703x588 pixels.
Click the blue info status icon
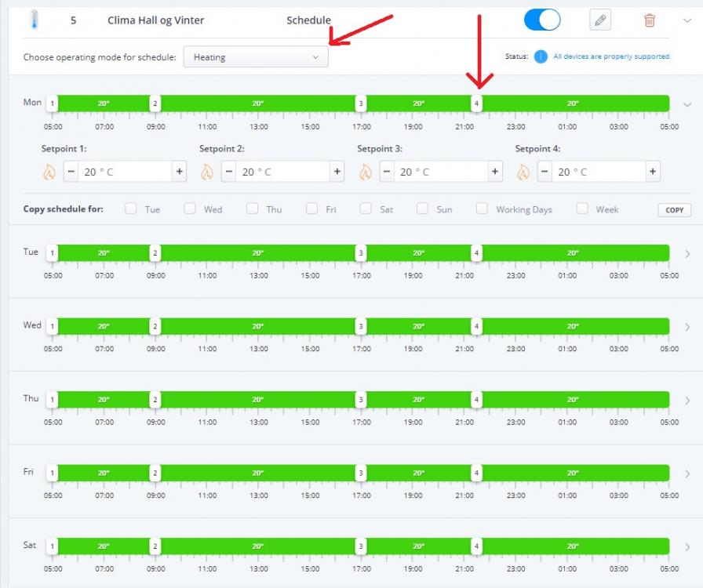pyautogui.click(x=541, y=56)
